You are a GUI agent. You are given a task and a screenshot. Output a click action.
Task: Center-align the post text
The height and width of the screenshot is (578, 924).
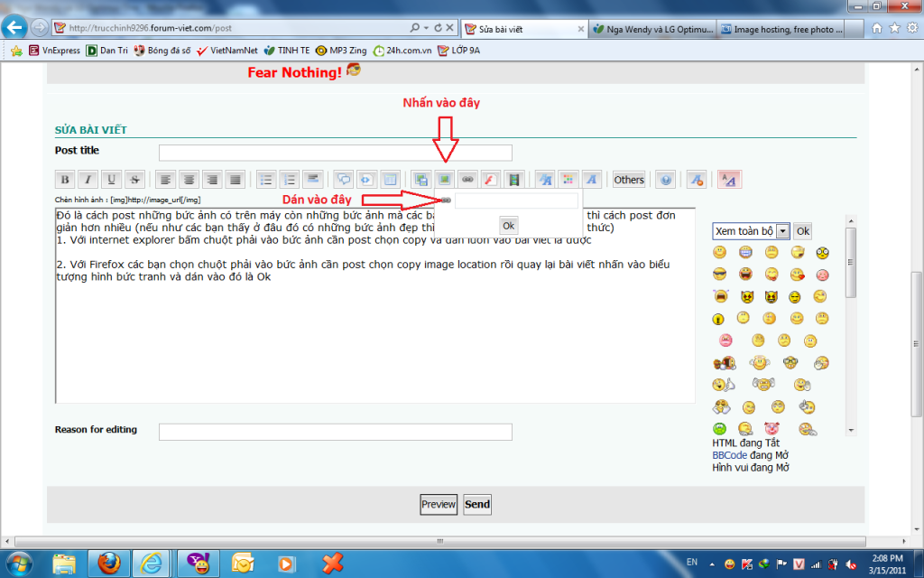click(x=188, y=180)
